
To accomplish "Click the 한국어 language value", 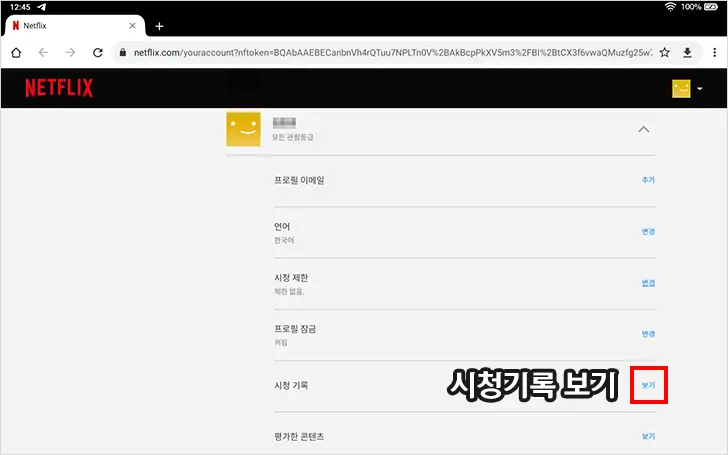I will click(284, 240).
